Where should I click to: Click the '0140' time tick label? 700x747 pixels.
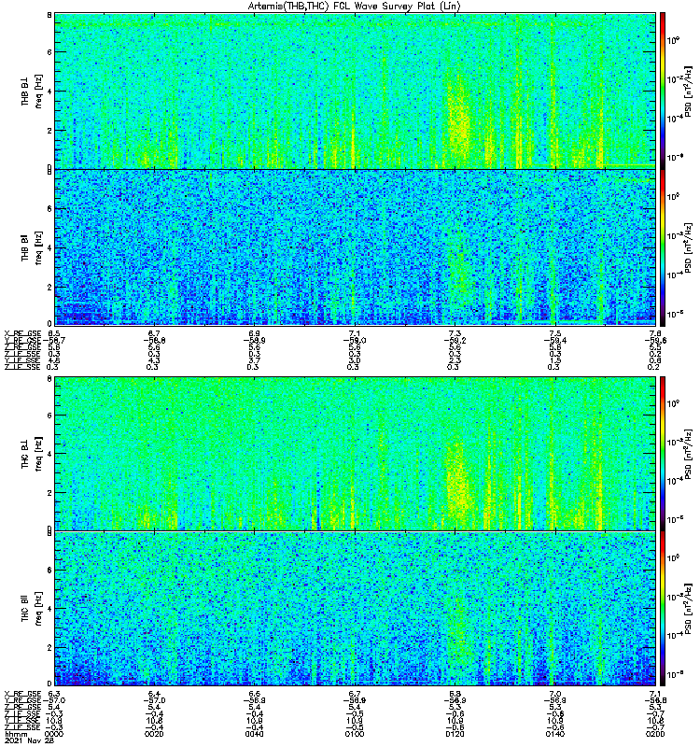(554, 734)
